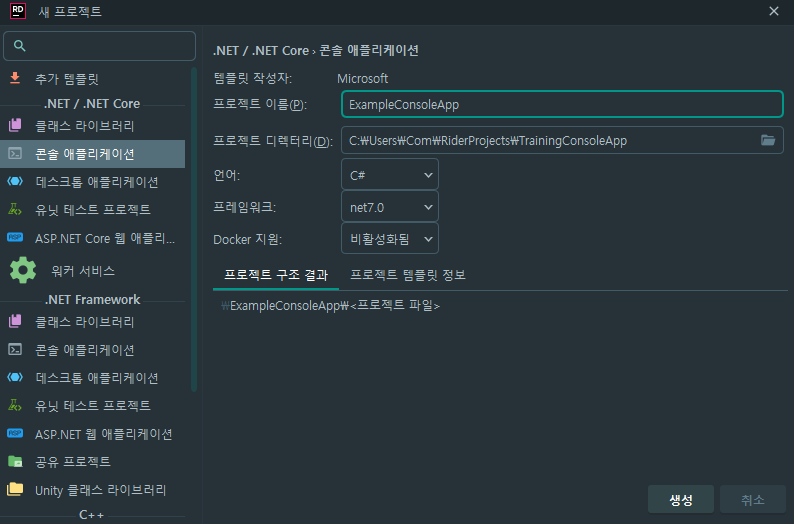Click the 템플릿 작성자 label
The height and width of the screenshot is (524, 794).
coord(253,78)
